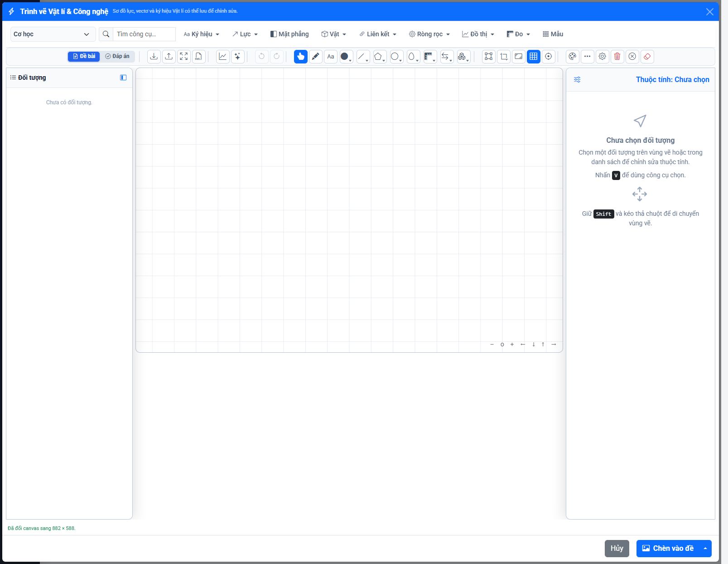Choose the hand selection tool
The width and height of the screenshot is (728, 564).
coord(301,57)
